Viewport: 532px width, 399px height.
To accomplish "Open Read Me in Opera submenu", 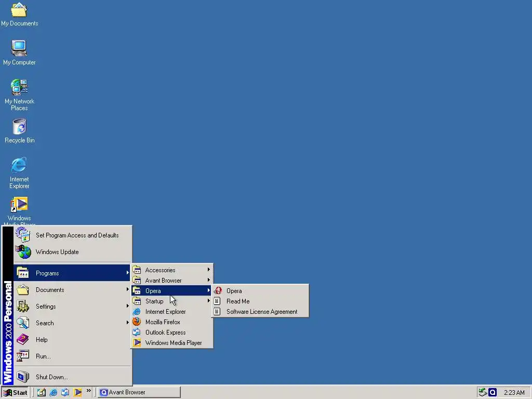I will pos(260,301).
